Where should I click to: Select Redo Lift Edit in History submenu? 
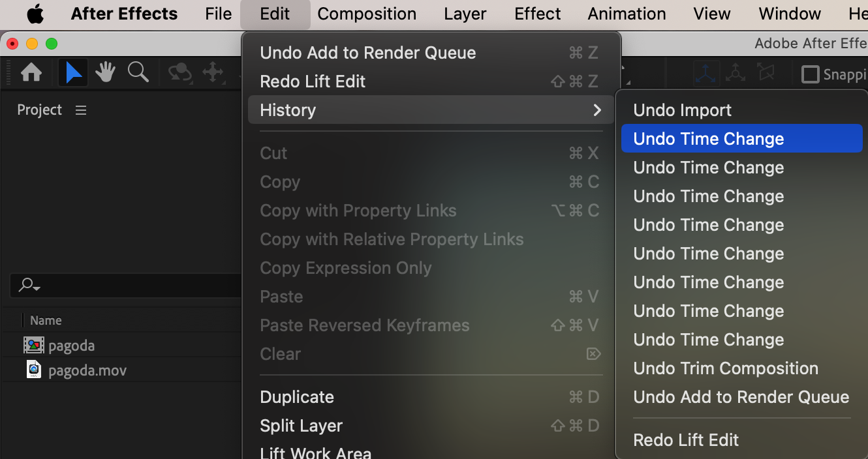685,440
